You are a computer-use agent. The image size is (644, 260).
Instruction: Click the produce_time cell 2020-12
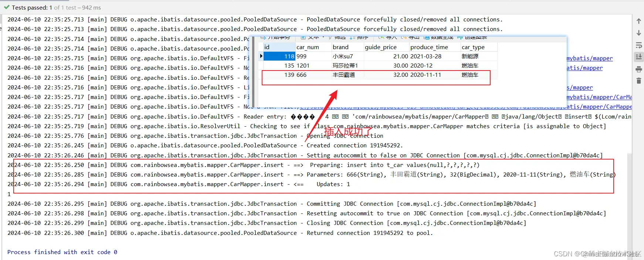point(435,65)
